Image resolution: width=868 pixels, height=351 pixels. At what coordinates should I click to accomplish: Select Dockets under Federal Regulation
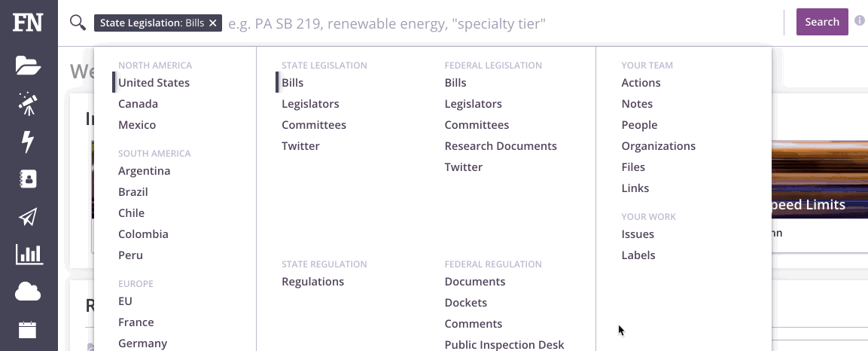(x=465, y=303)
